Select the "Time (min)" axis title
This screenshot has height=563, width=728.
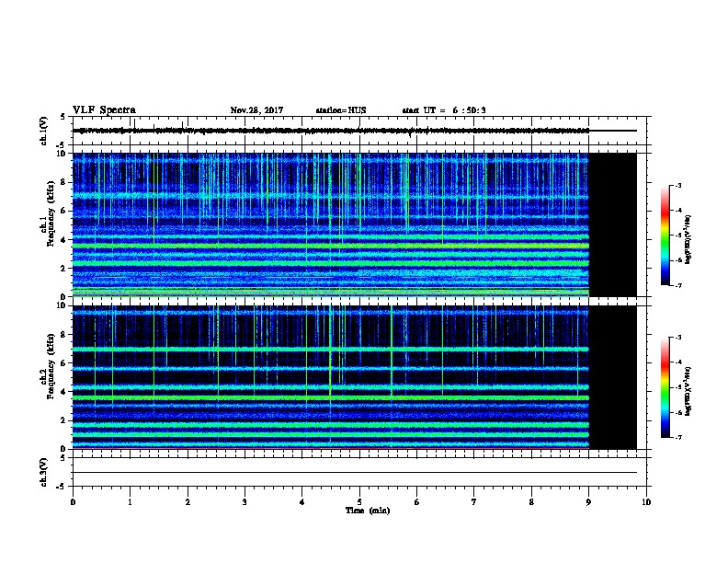pos(368,511)
